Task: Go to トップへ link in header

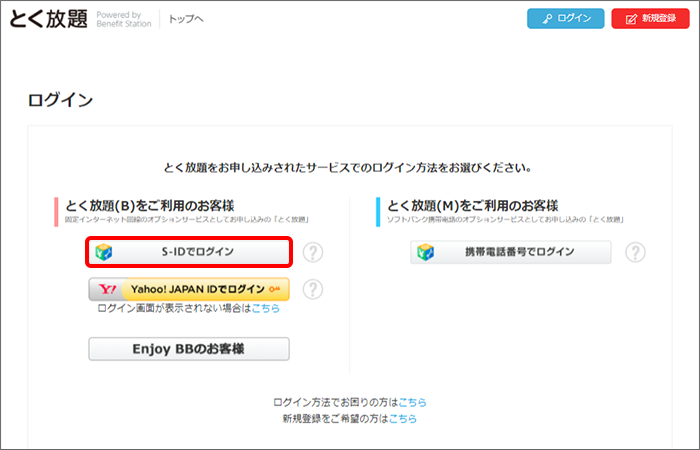Action: tap(186, 19)
